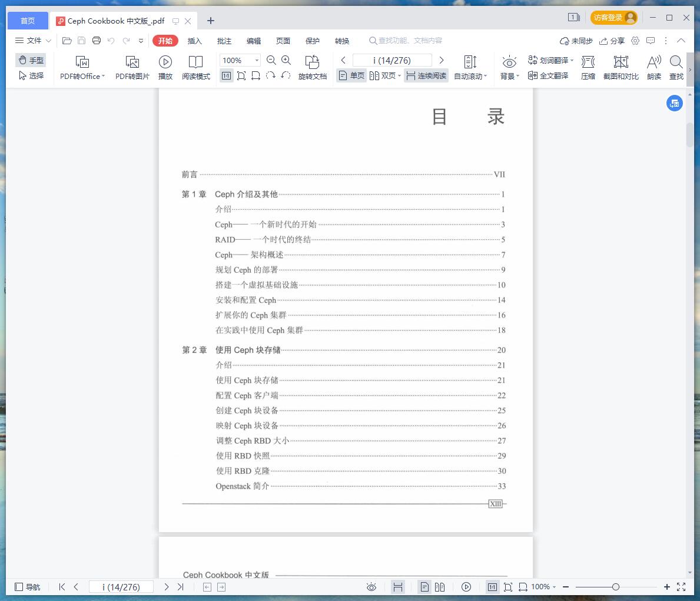The height and width of the screenshot is (601, 700).
Task: Open the 100% zoom dropdown in the ribbon
Action: [x=257, y=60]
